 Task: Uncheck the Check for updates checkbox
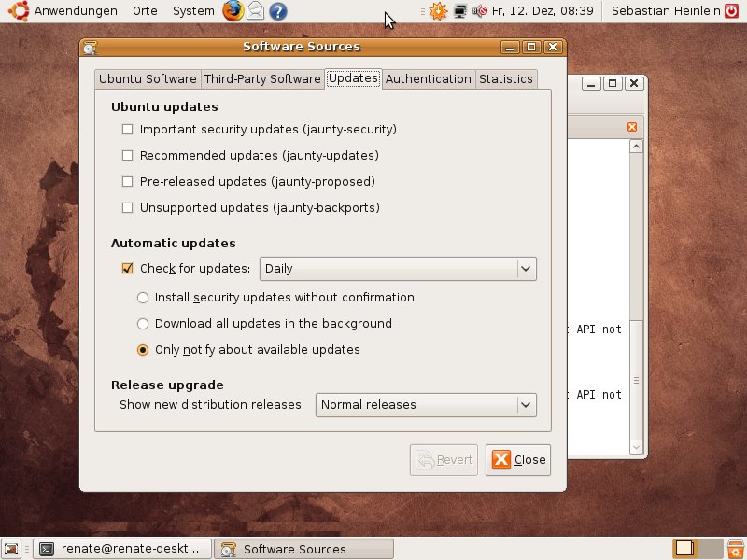click(127, 269)
